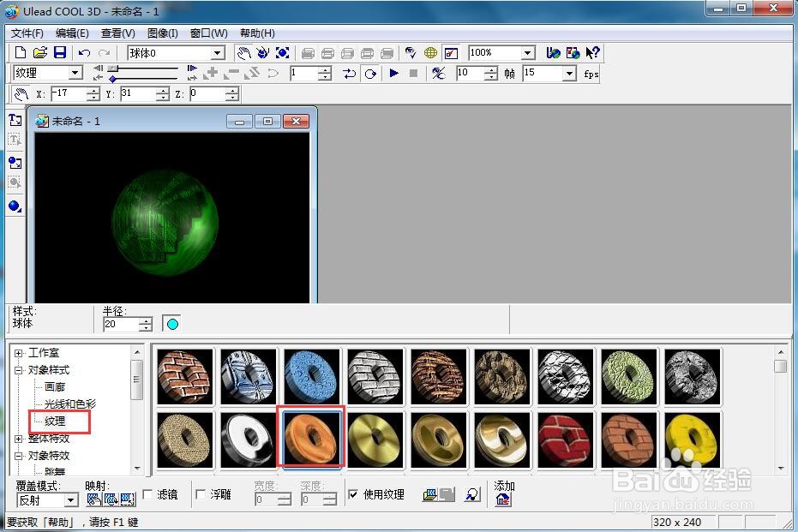Toggle the loop playback icon
This screenshot has width=798, height=532.
370,74
